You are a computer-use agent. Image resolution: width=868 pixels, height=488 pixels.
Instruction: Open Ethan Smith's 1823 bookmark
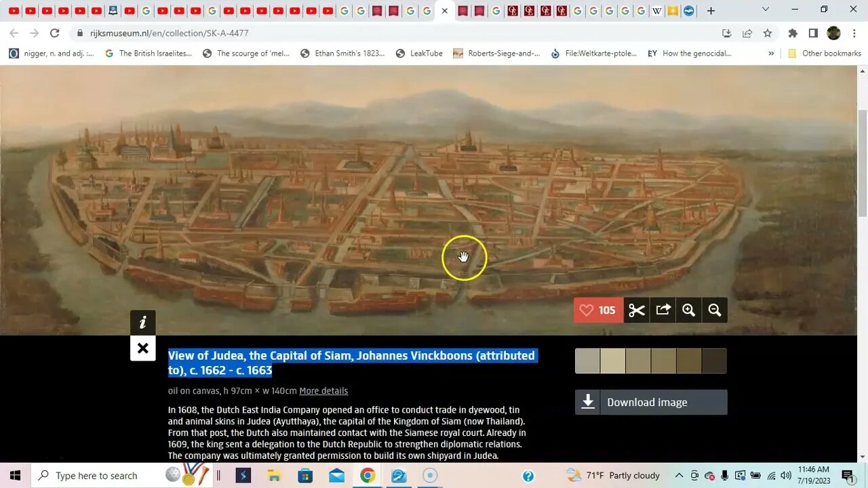[x=342, y=54]
